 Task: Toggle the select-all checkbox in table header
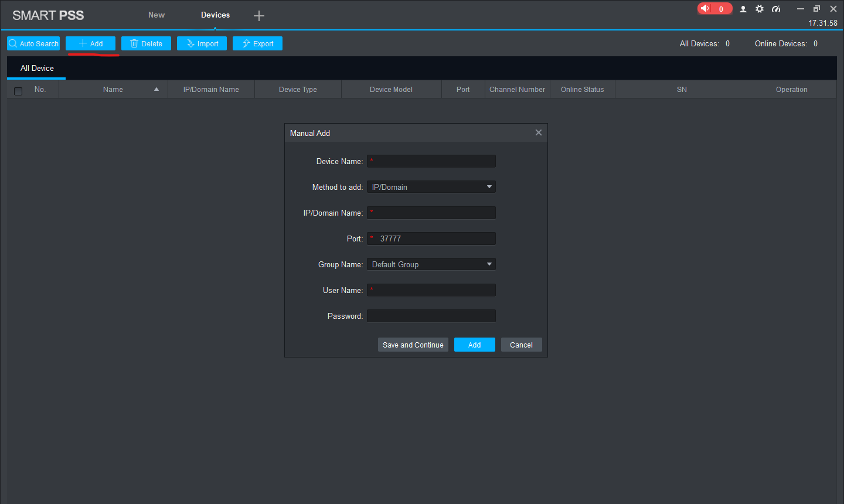click(x=18, y=91)
